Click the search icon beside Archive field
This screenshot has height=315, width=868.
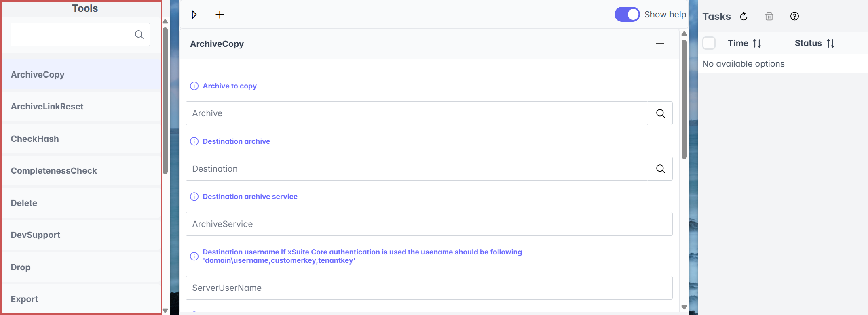(660, 113)
